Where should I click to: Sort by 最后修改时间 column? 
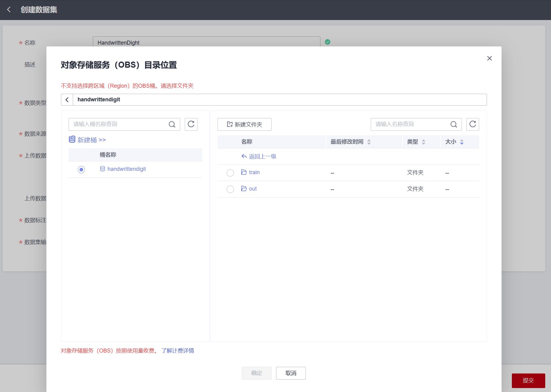tap(369, 142)
